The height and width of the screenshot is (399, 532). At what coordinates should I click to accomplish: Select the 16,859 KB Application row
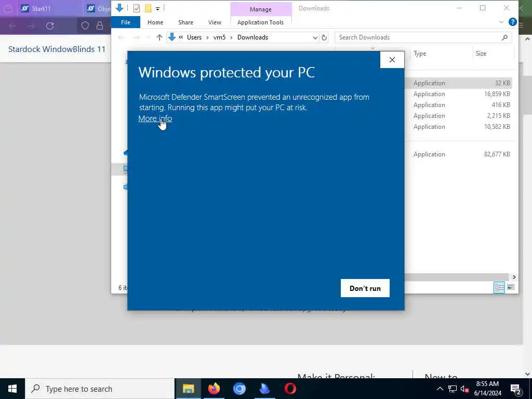pos(459,94)
